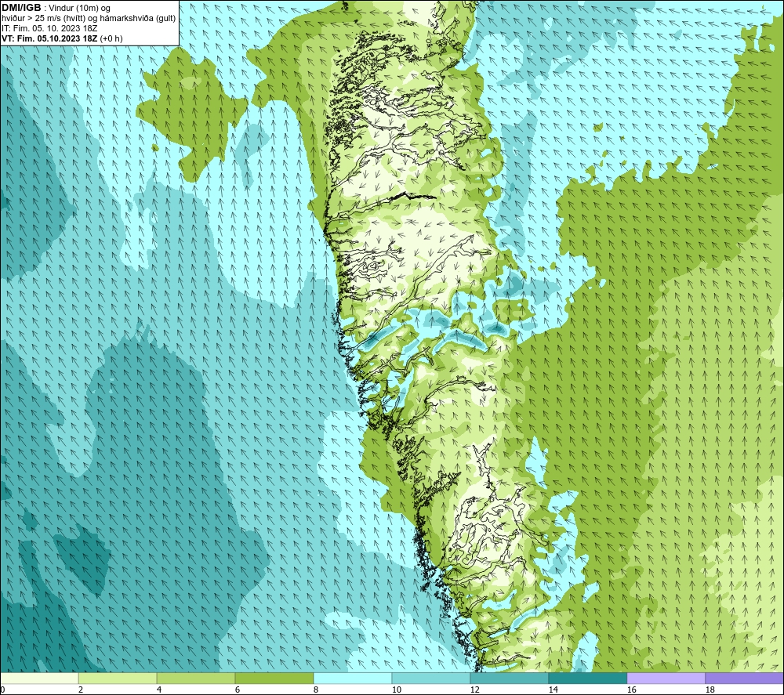Click the 'hviður > 25 m/s (hvítt)' line
784x695 pixels.
pos(89,19)
